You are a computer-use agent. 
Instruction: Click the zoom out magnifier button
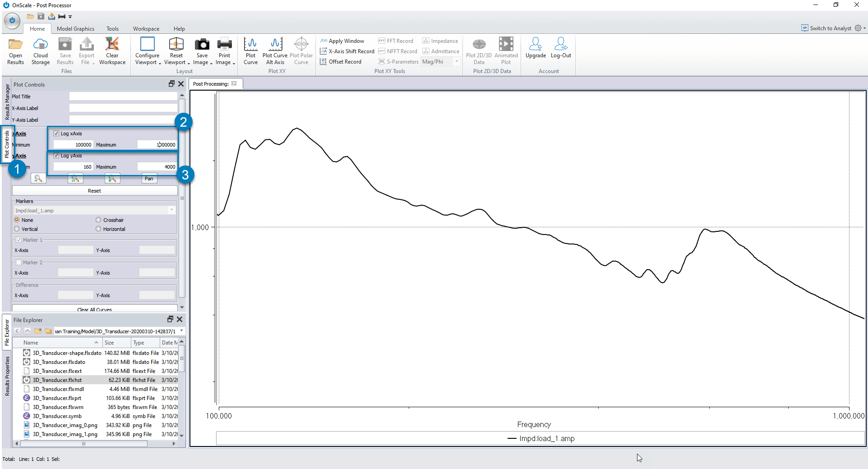(38, 179)
